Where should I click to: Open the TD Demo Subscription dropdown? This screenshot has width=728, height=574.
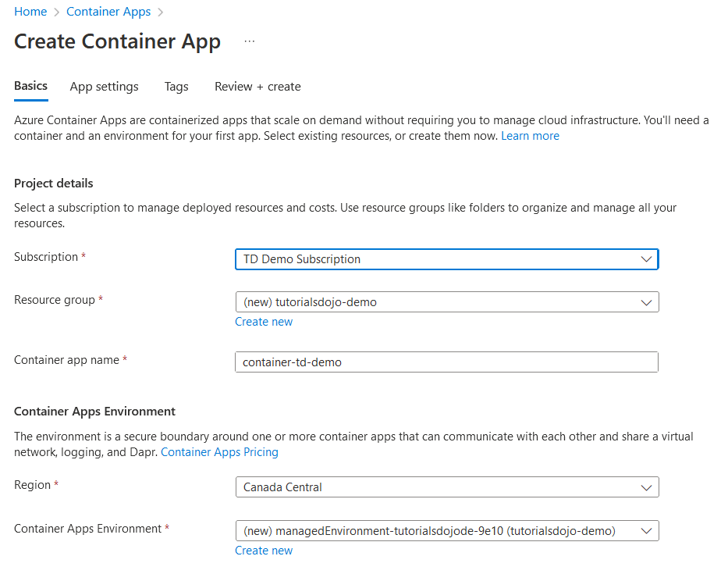437,259
